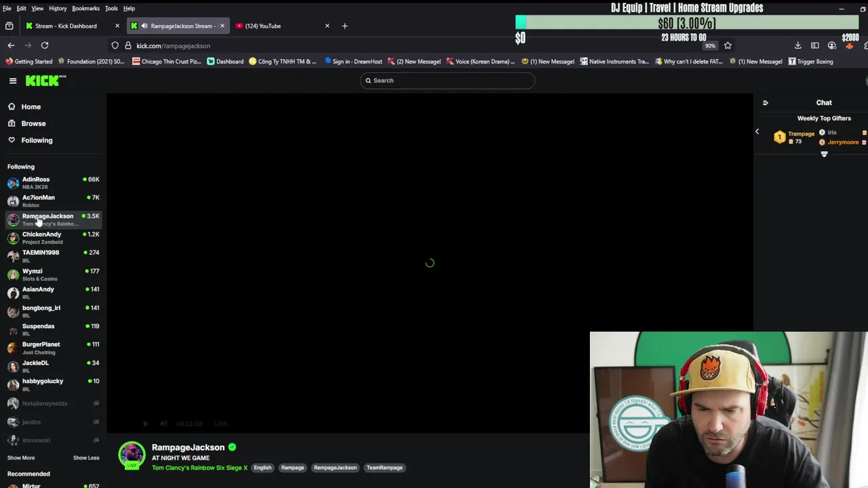Screen dimensions: 868x488
Task: Open BurgerPlanet Just Chatting channel
Action: point(53,348)
